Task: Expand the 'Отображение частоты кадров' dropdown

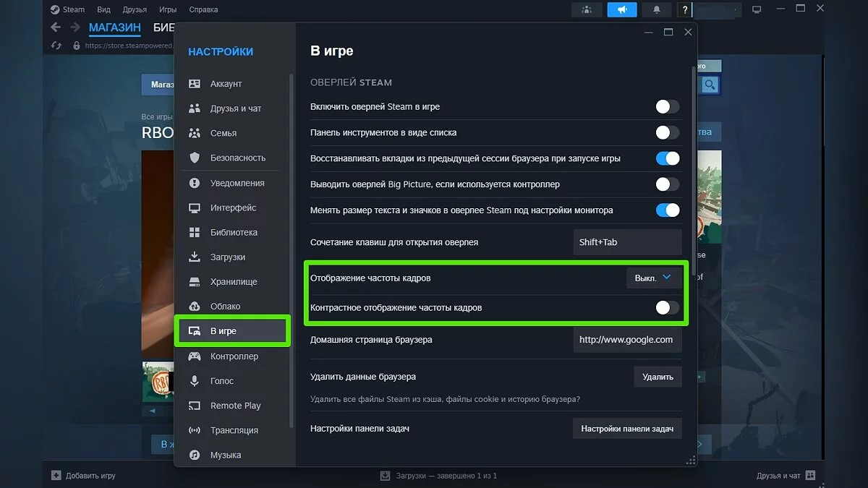Action: point(653,278)
